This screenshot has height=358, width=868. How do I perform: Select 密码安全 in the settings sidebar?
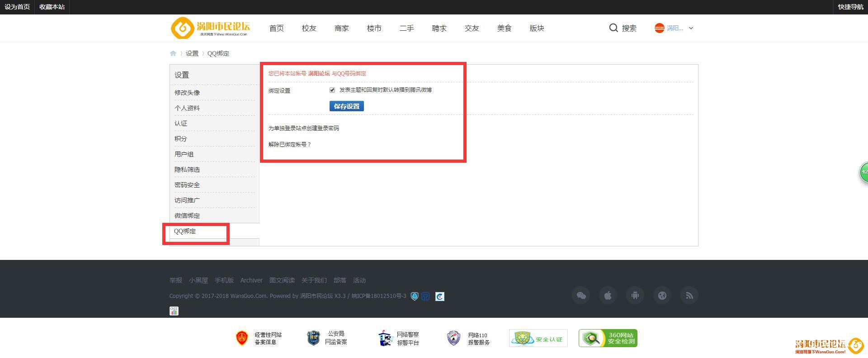tap(187, 185)
